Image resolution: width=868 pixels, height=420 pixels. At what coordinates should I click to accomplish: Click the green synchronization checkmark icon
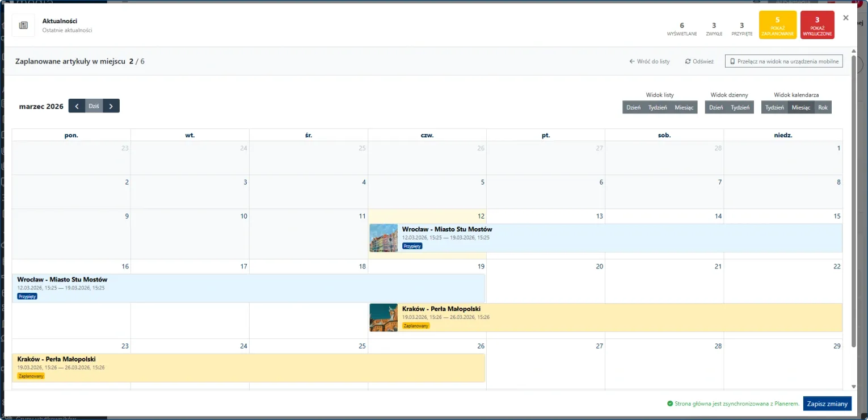(670, 404)
